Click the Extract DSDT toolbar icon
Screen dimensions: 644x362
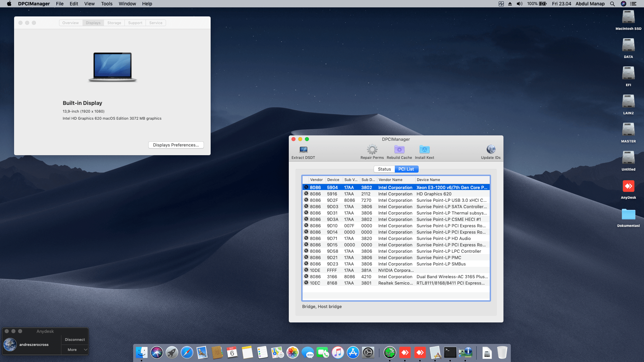[303, 149]
